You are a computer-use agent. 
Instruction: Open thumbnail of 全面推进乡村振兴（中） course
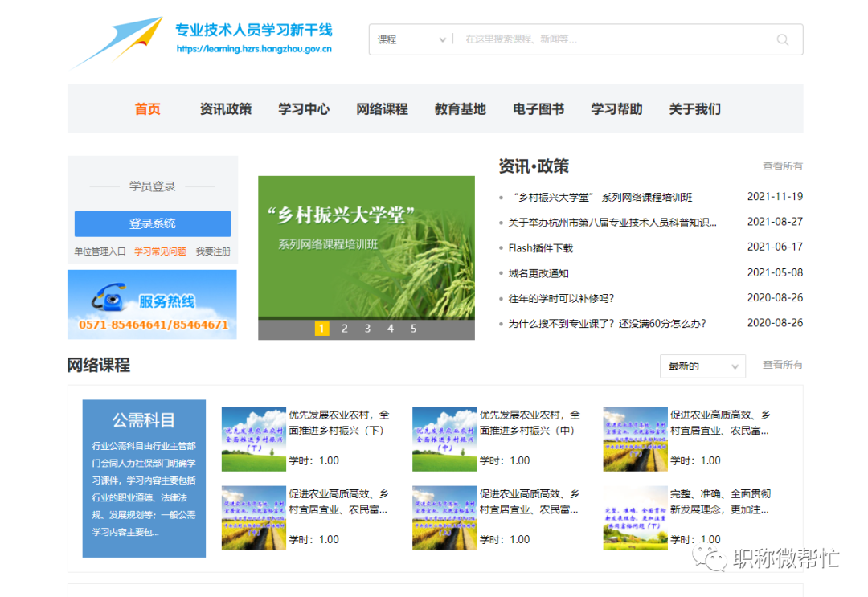point(444,440)
